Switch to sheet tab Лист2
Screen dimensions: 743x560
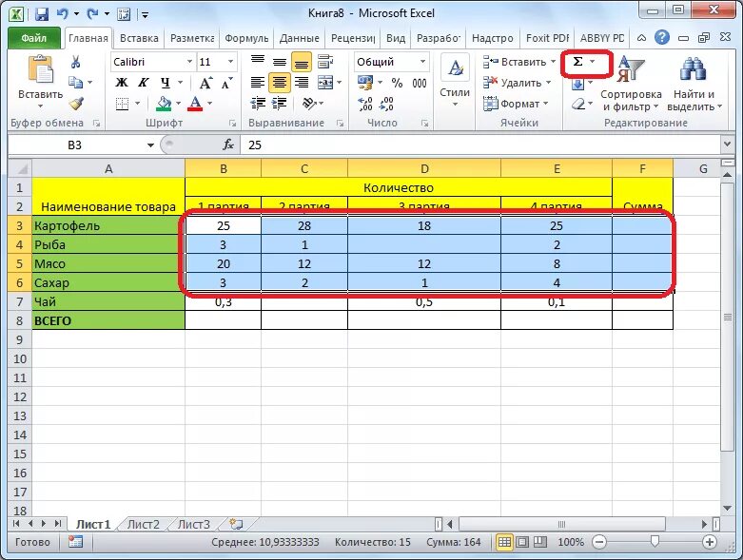click(143, 525)
